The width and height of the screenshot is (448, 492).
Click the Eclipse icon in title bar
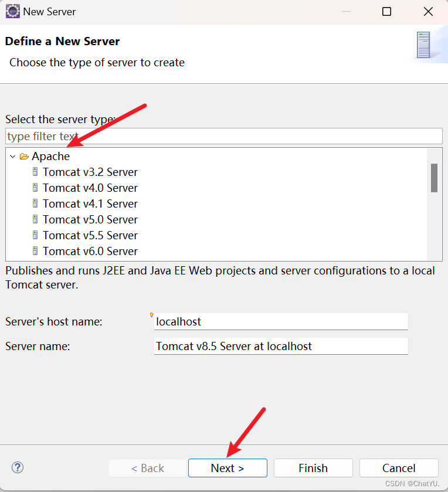click(x=12, y=12)
